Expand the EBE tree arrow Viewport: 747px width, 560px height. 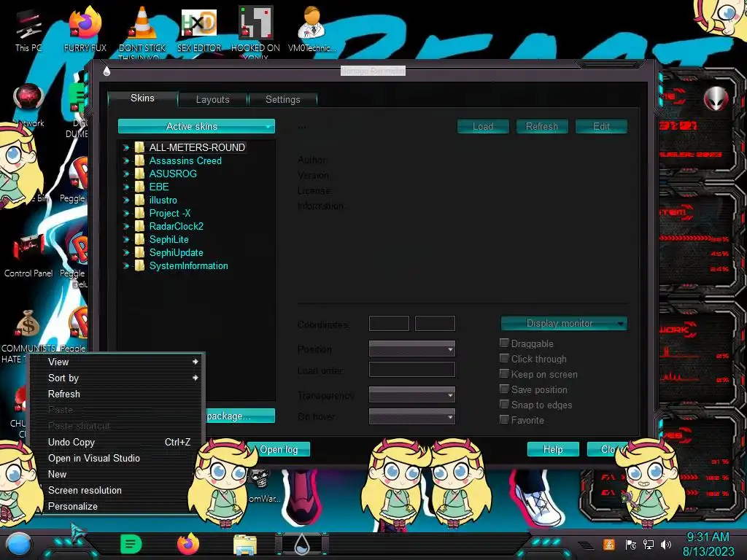(125, 187)
